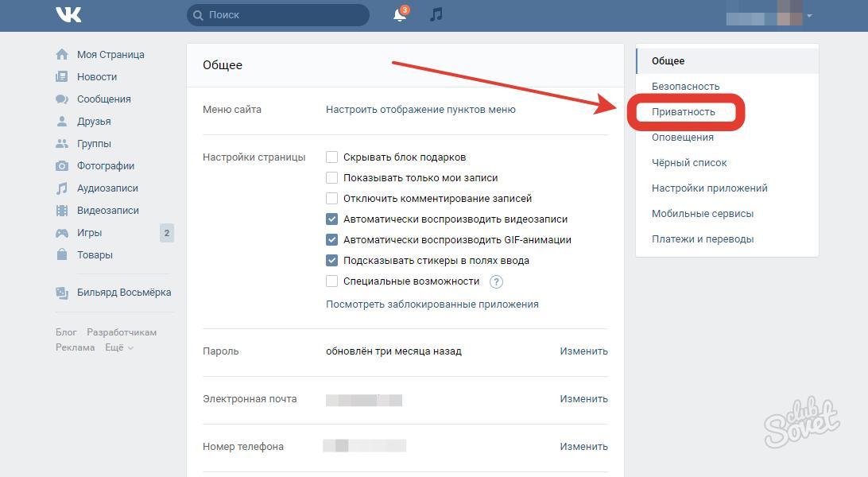
Task: Click the help question mark near Специальные возможности
Action: point(497,281)
